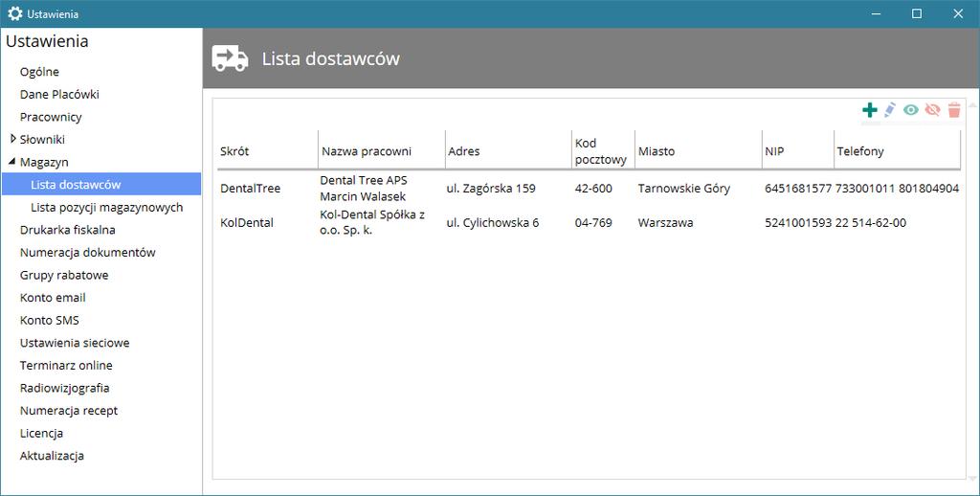The image size is (980, 496).
Task: Click city Tarnowskie Góry
Action: click(683, 188)
